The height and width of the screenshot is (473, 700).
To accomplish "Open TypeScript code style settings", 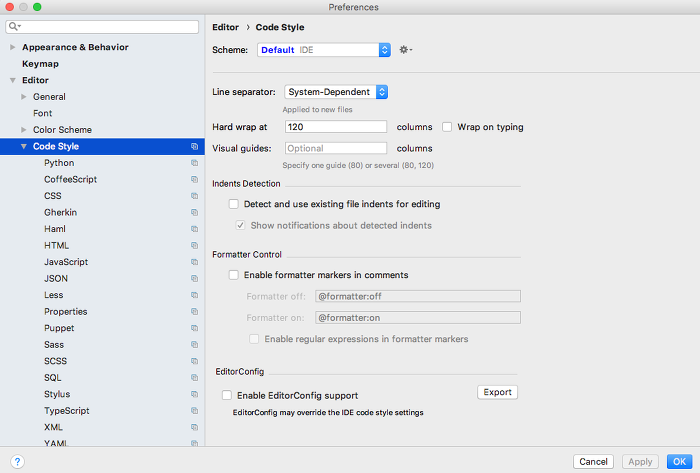I will click(67, 411).
